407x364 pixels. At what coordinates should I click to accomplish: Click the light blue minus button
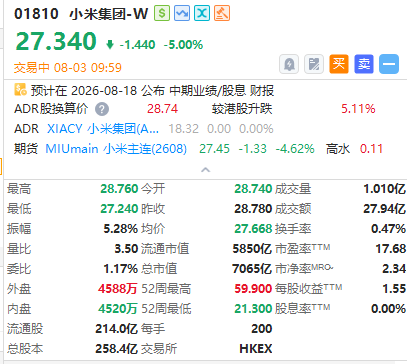389,64
